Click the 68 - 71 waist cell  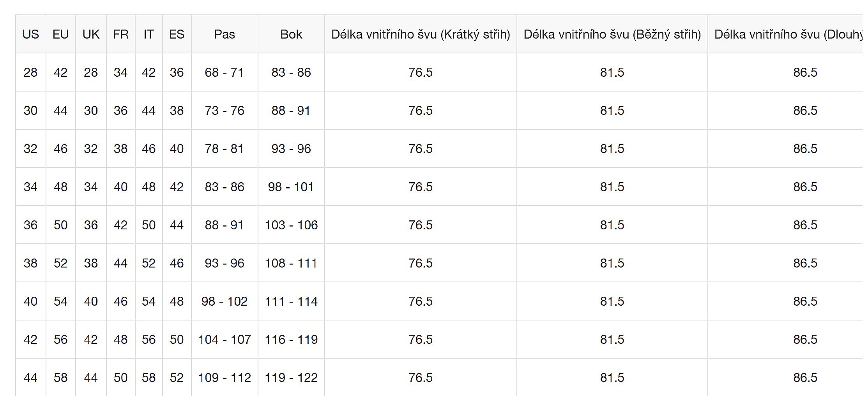225,72
